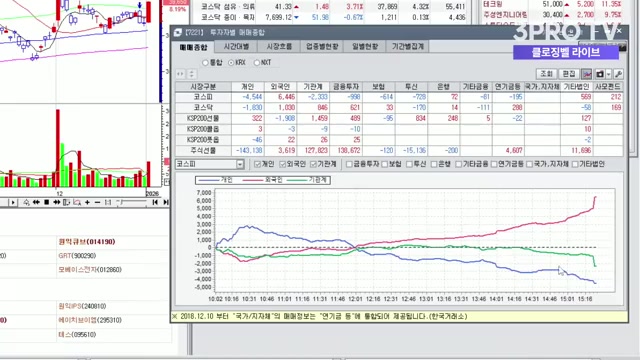
Task: Click the 외국인 column header
Action: pos(280,87)
